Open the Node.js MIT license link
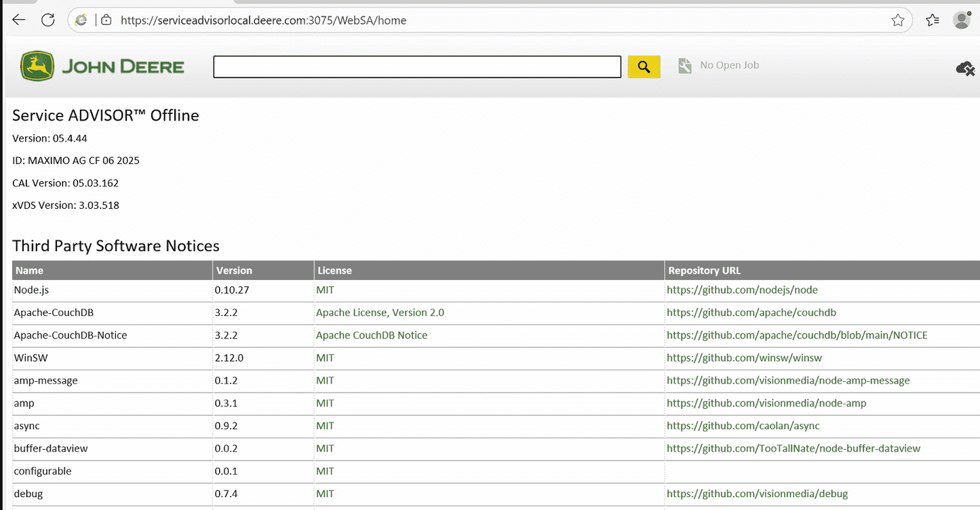Viewport: 980px width, 510px height. 324,290
